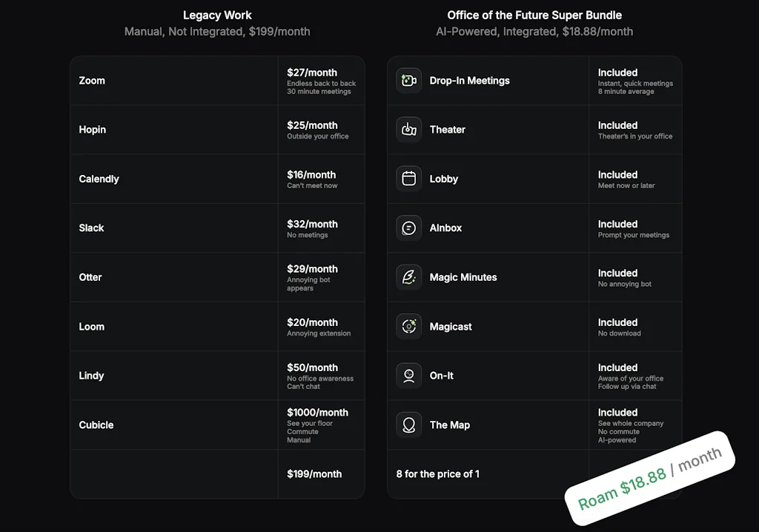Screen dimensions: 759x532
Task: Click the Loom row label
Action: tap(91, 327)
